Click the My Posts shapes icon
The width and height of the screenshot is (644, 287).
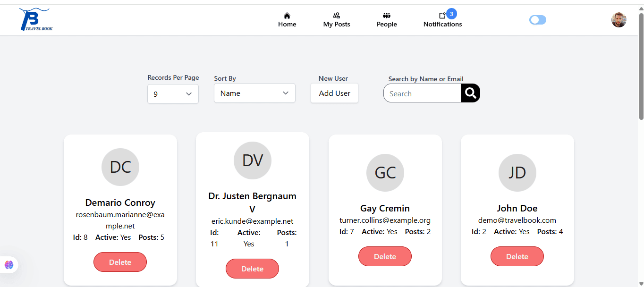[337, 16]
